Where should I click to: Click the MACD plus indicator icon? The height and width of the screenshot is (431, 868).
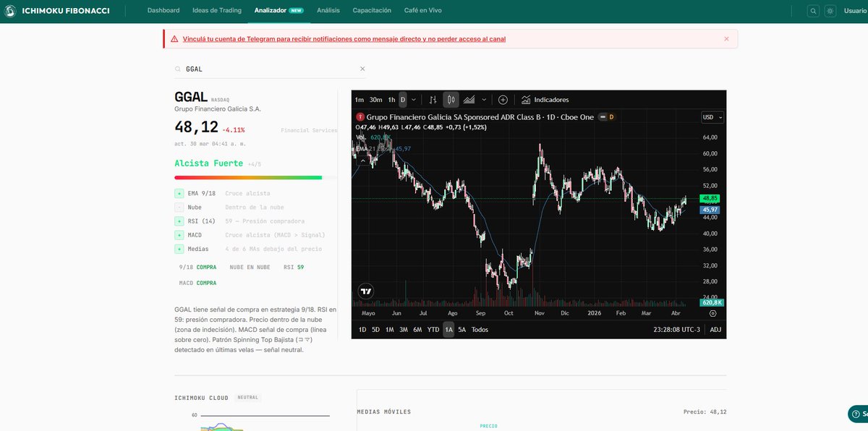click(x=179, y=235)
